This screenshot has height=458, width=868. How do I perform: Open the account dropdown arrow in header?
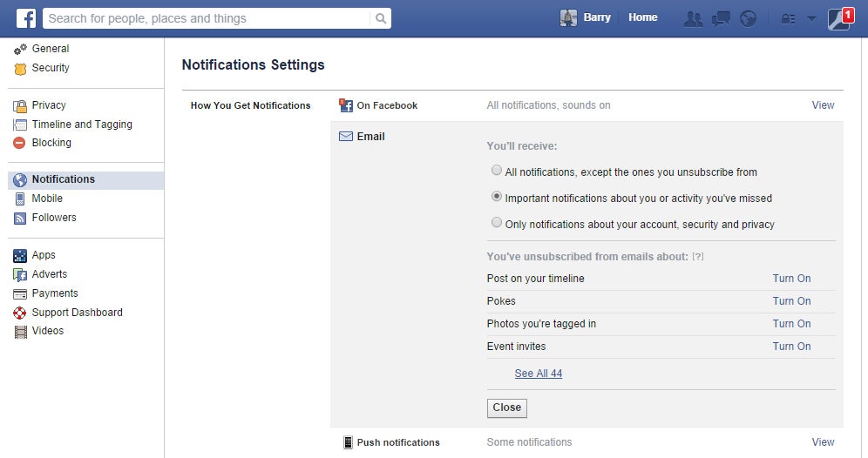[811, 18]
